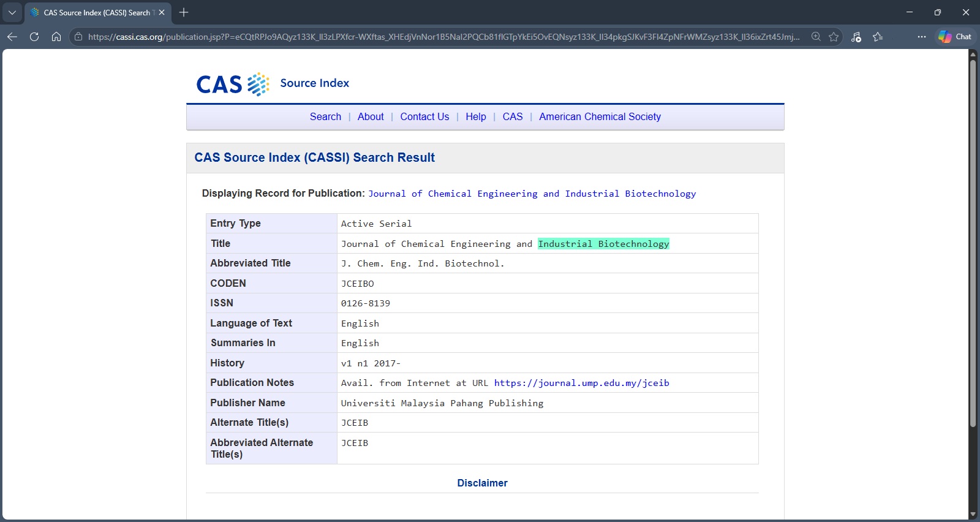This screenshot has width=980, height=522.
Task: Click the Abbreviated Alternate Title(s) value JCEIB
Action: (355, 443)
